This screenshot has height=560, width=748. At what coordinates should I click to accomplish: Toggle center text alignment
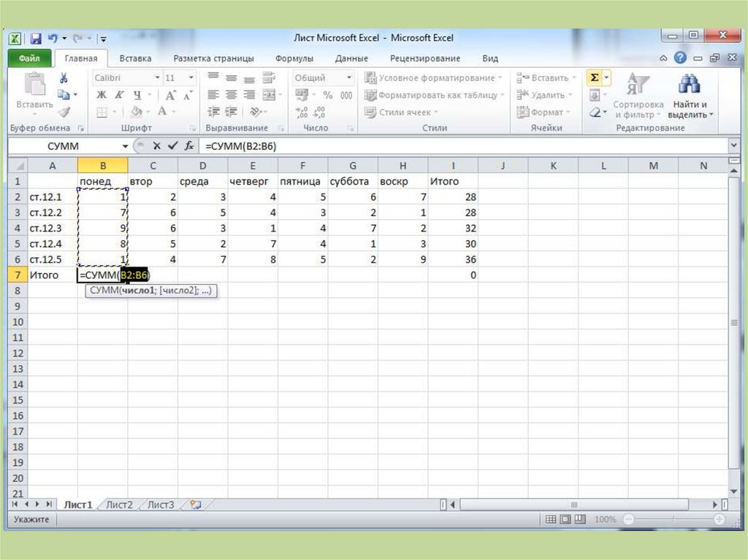click(x=232, y=94)
